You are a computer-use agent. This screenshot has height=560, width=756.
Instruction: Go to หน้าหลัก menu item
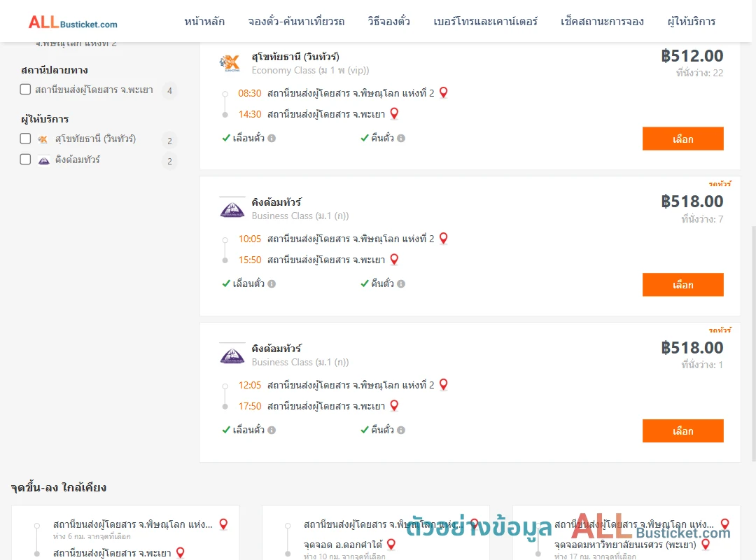pyautogui.click(x=204, y=22)
